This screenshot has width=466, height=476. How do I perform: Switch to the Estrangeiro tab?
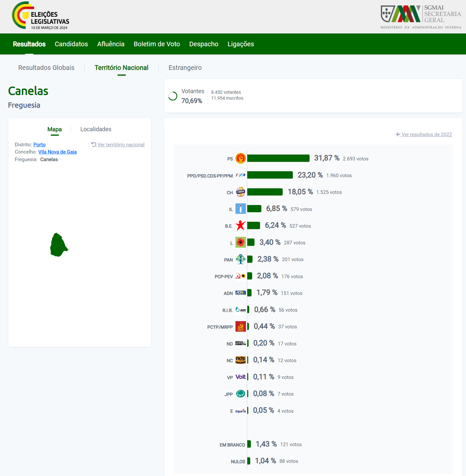pyautogui.click(x=185, y=68)
